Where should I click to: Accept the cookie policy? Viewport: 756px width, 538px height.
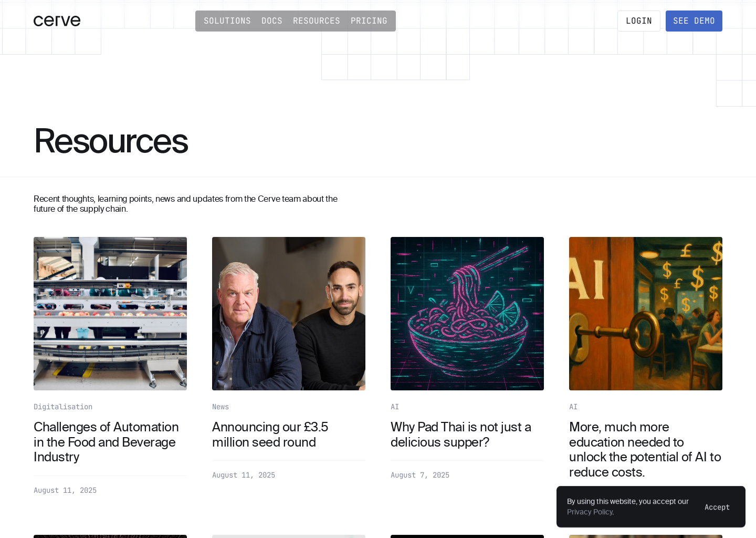click(717, 506)
